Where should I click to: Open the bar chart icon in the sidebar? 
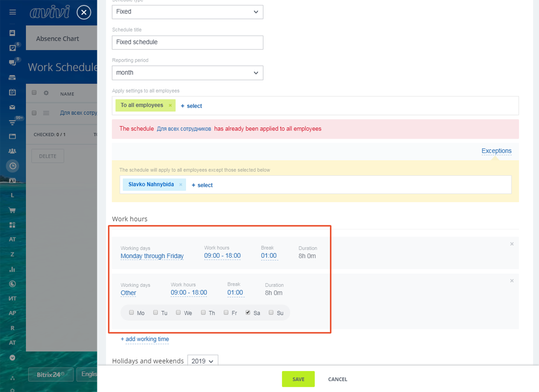[12, 269]
